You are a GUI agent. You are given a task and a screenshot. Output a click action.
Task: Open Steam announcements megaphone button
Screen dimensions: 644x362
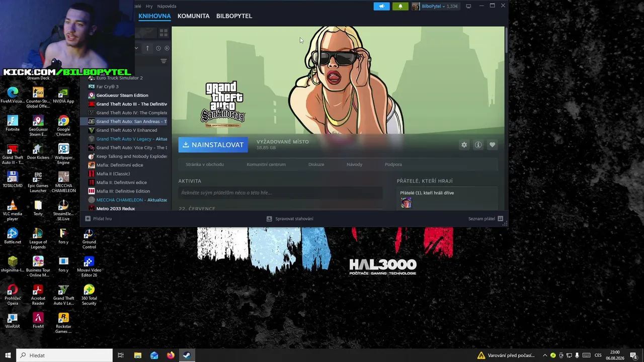point(381,6)
